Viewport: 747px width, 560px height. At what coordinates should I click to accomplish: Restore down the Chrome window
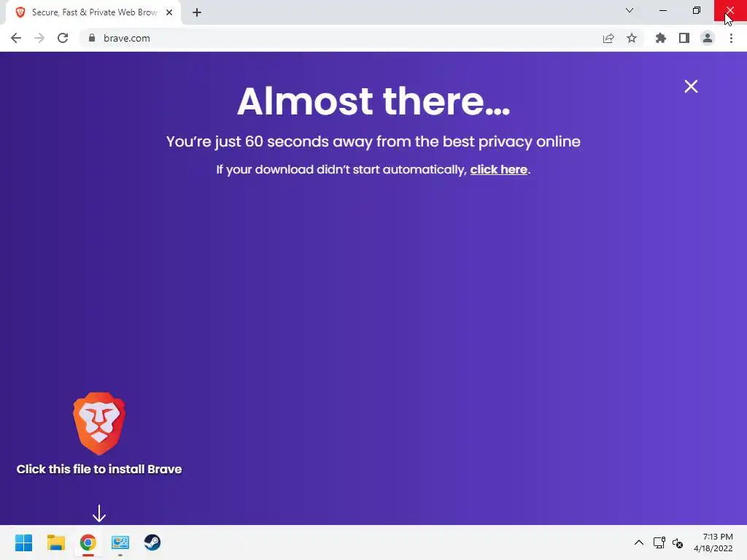[x=697, y=10]
